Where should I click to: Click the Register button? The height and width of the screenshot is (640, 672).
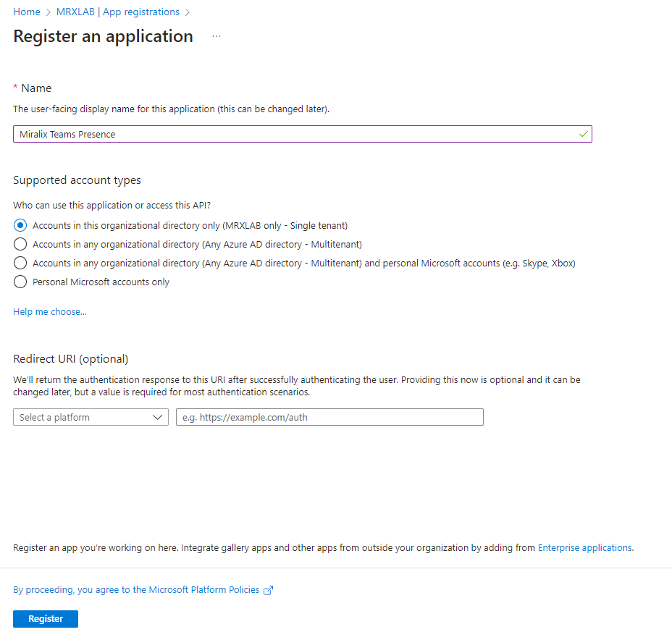(46, 619)
